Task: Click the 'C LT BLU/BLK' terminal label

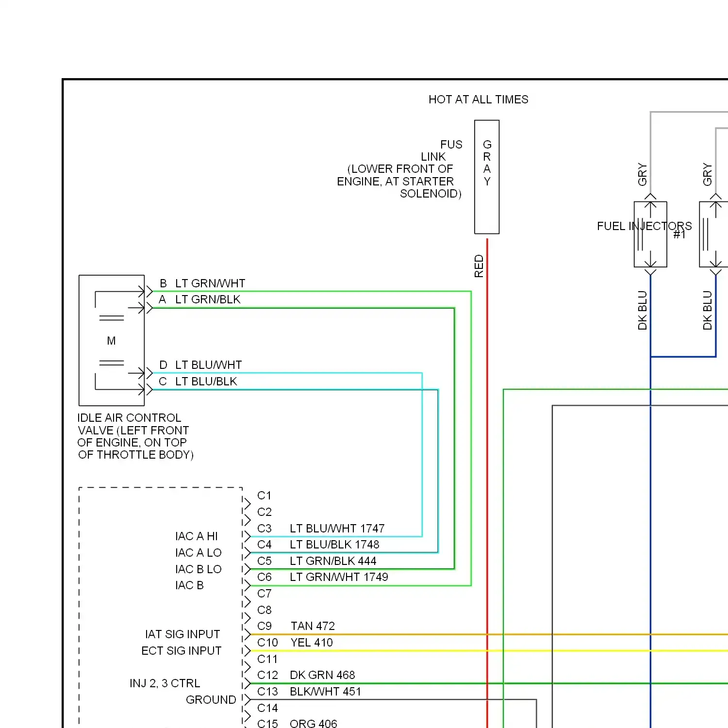Action: (x=198, y=381)
